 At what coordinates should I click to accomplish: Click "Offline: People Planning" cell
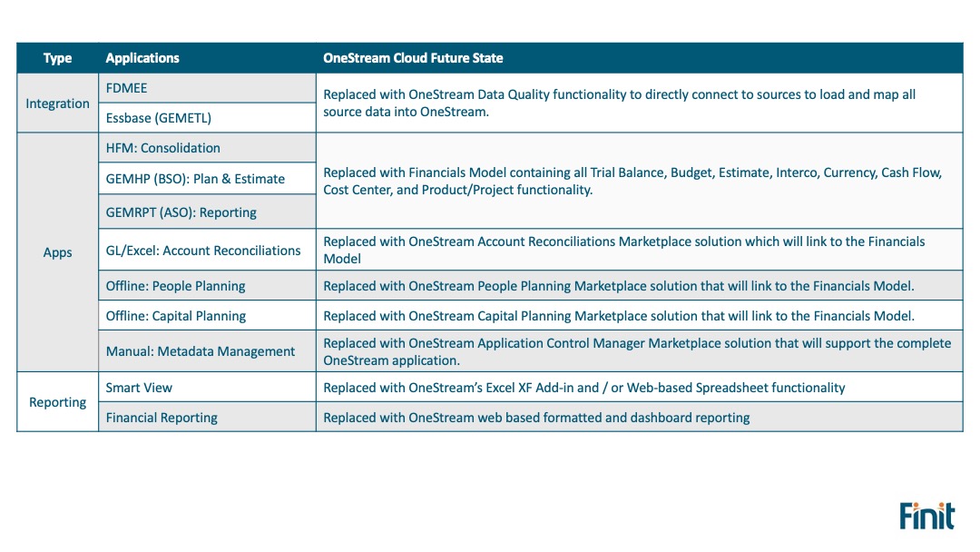coord(207,285)
